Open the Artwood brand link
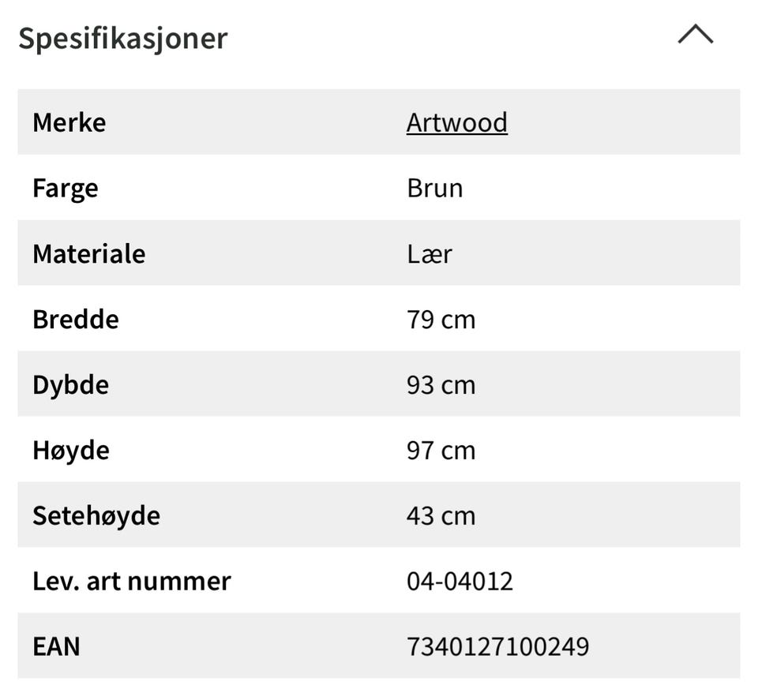758x700 pixels. click(x=457, y=122)
